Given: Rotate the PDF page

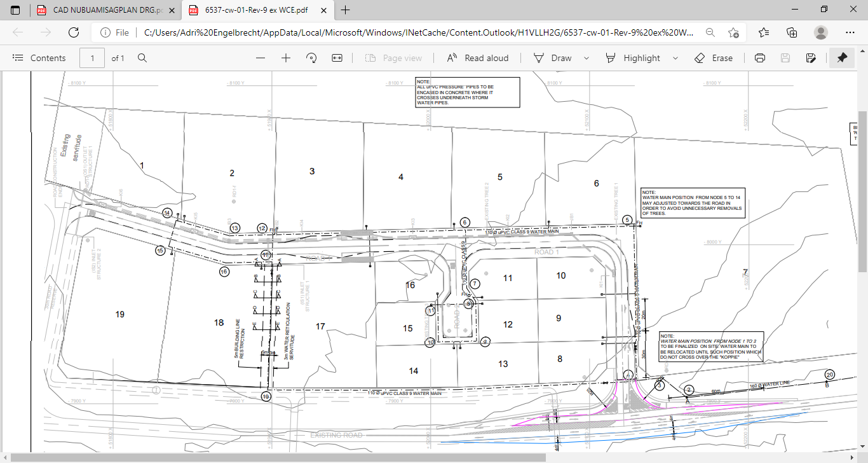Looking at the screenshot, I should coord(311,58).
